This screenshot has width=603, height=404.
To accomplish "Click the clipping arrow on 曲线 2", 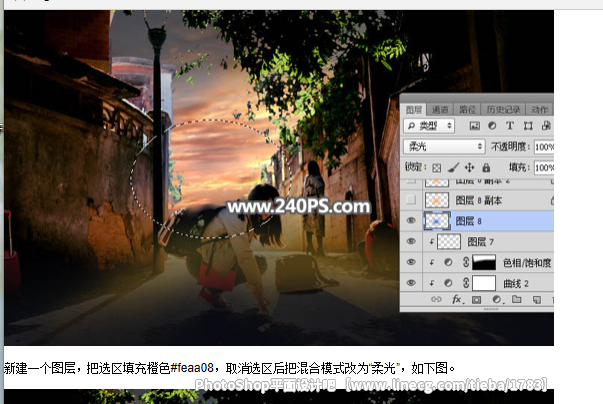I will coord(431,283).
